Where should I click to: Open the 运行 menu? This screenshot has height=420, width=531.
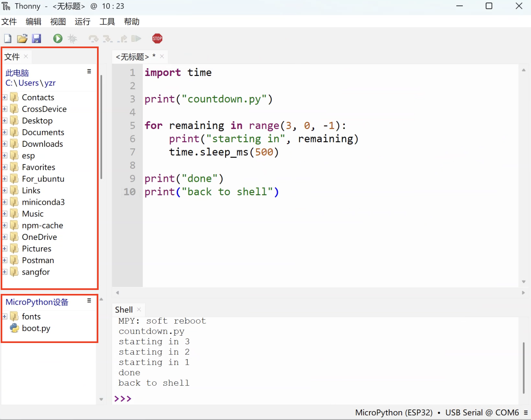pos(82,22)
